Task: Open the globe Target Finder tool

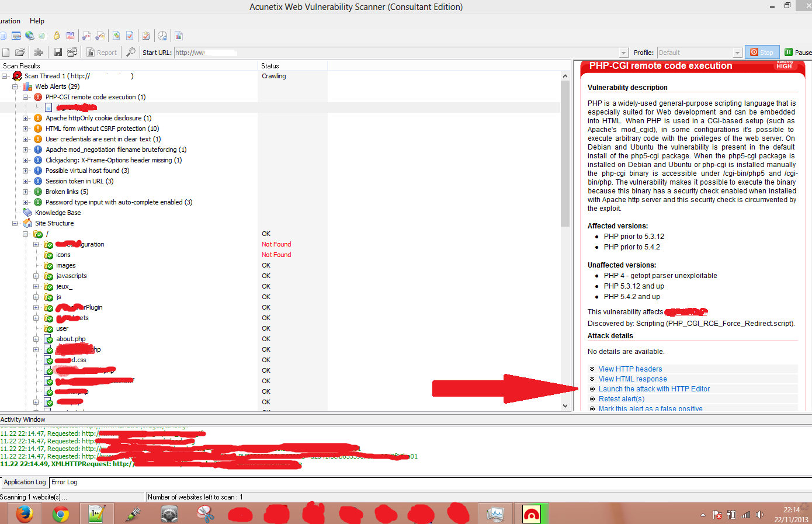Action: coord(29,36)
